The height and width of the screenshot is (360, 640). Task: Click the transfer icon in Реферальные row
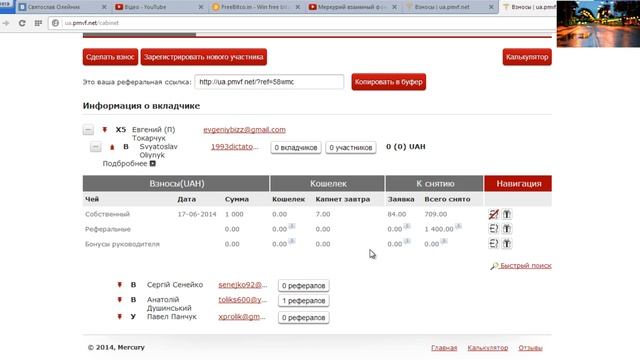tap(493, 229)
